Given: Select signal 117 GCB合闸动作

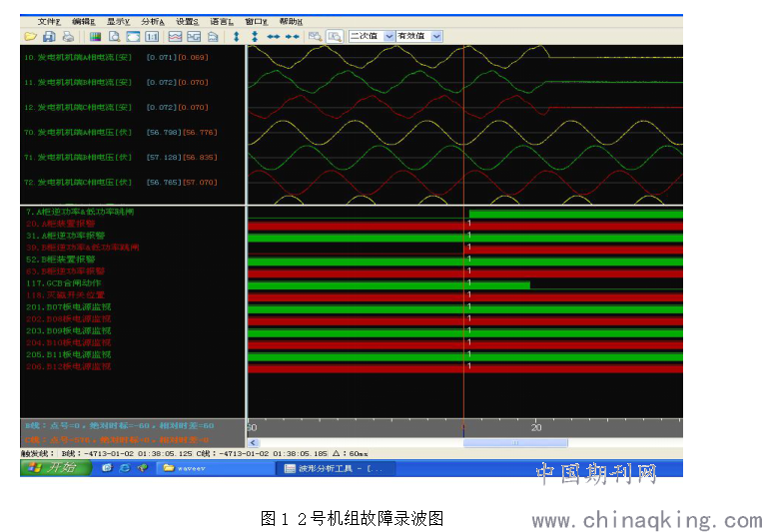Looking at the screenshot, I should [63, 283].
